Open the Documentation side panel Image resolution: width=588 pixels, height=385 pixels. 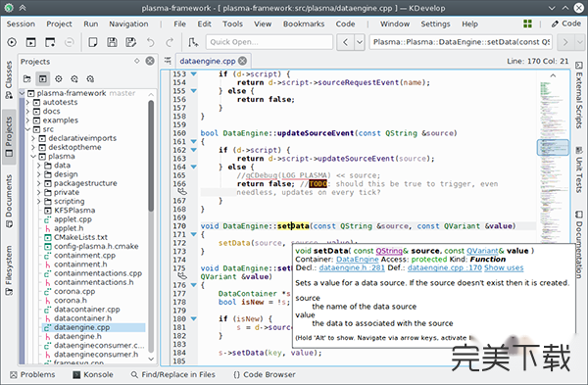579,244
